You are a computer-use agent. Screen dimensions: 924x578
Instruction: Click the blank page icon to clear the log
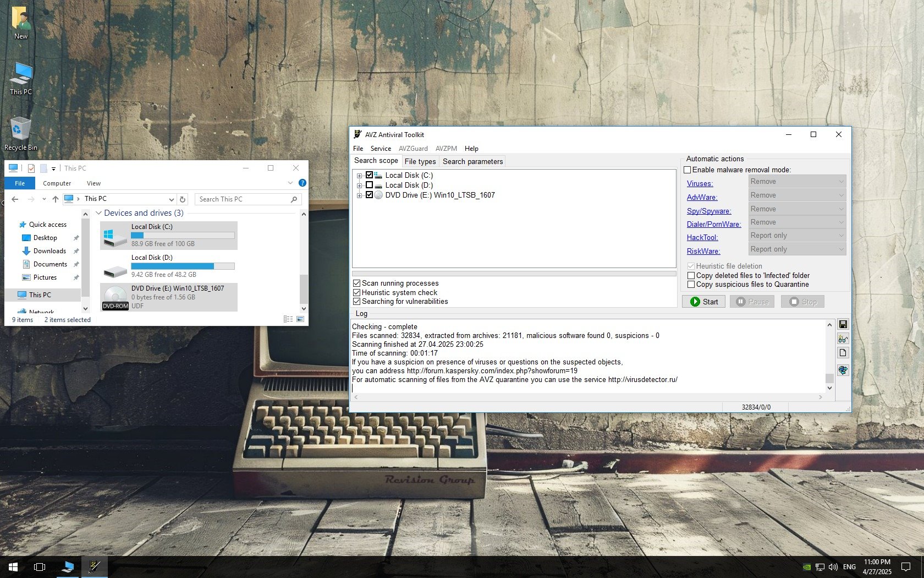click(x=843, y=353)
